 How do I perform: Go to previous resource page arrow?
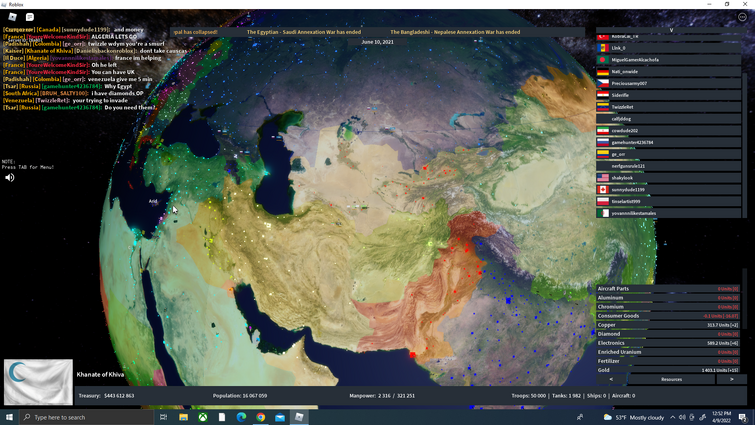[612, 379]
